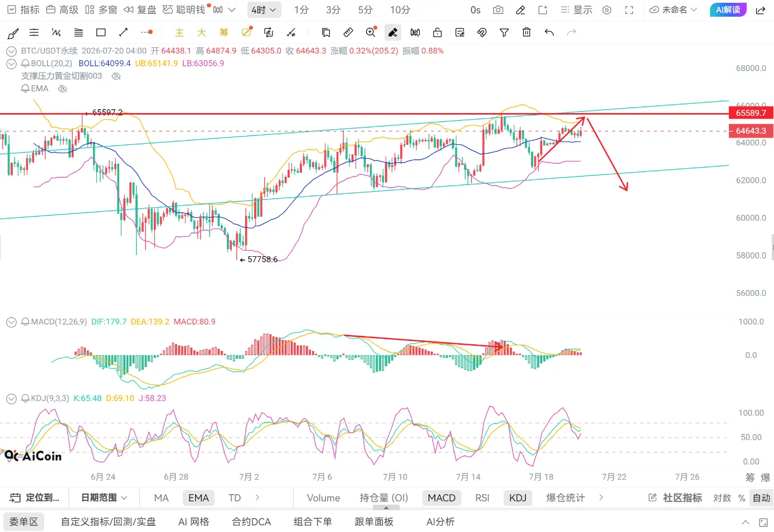Activate the zoom-in magnifier tool

[371, 32]
